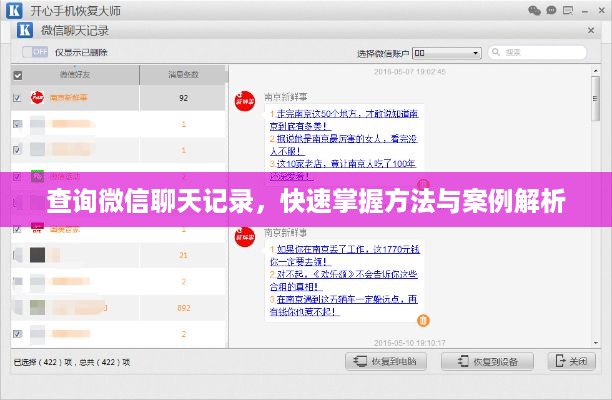
Task: Click the avatar of the 国美 contact row
Action: (x=37, y=228)
